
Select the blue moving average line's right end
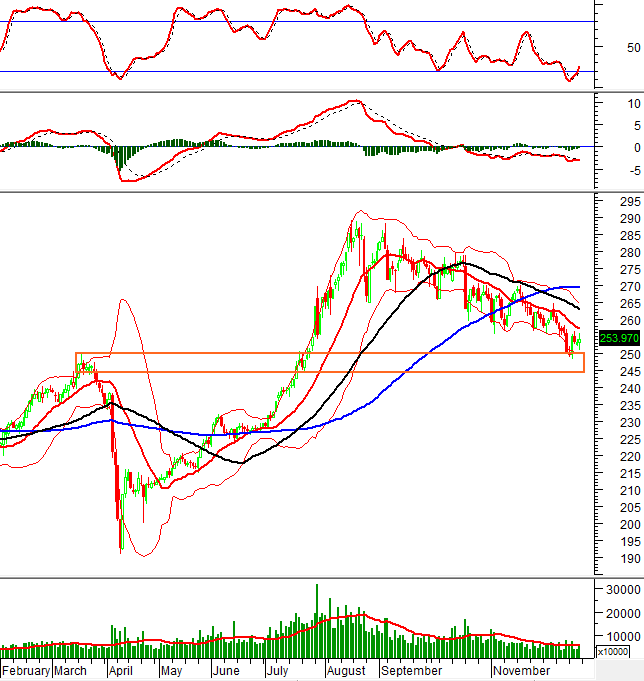click(580, 287)
